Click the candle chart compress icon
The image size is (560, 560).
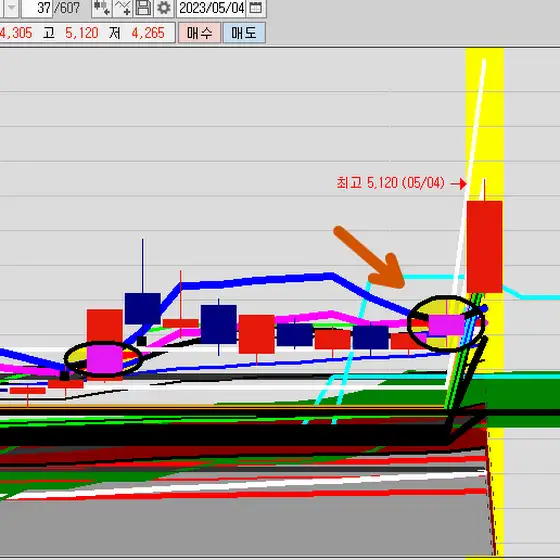point(102,8)
